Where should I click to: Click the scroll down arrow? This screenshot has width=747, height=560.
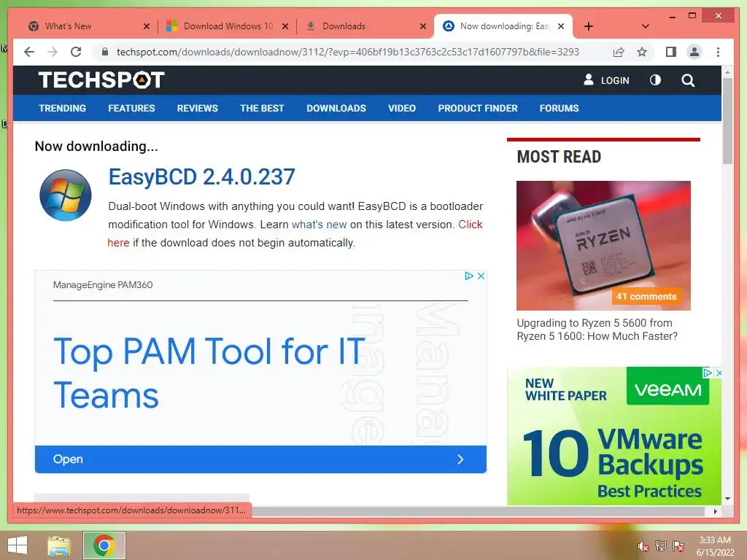point(727,499)
